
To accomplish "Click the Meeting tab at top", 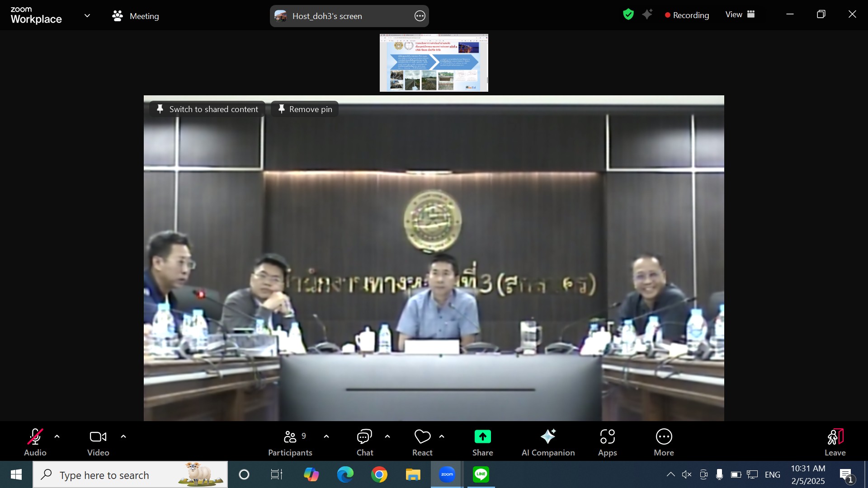I will tap(136, 16).
